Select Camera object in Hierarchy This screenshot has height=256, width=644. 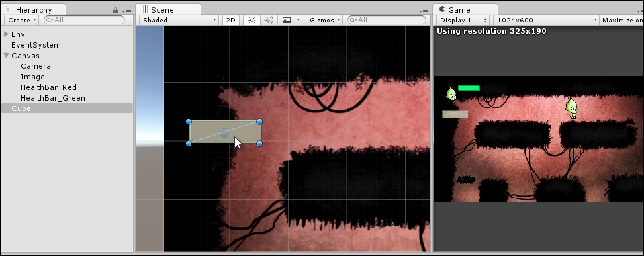click(x=36, y=66)
